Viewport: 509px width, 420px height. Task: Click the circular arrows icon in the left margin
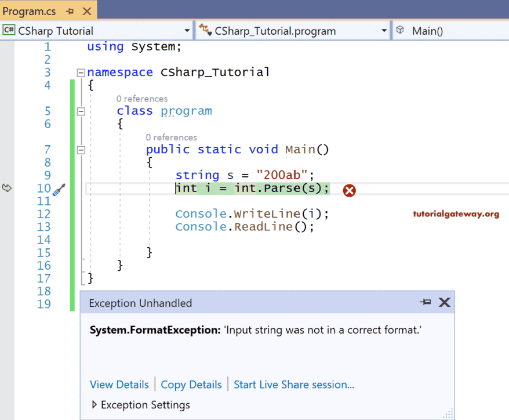coord(6,188)
